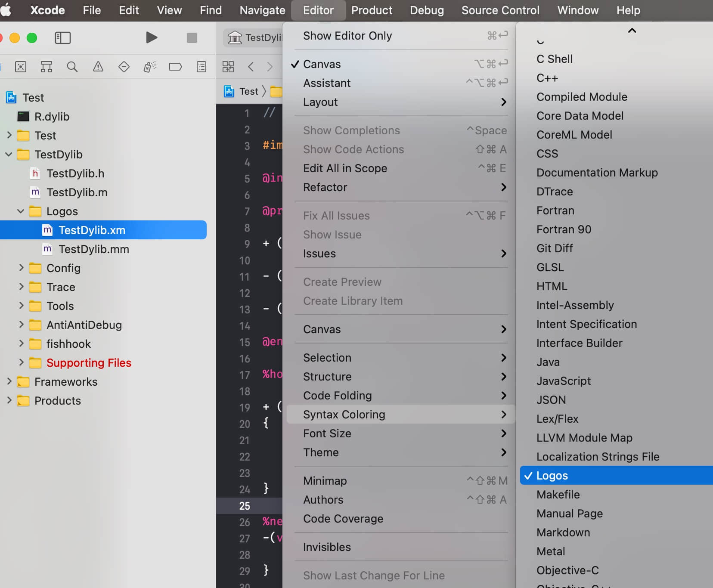Open the Font Size submenu
Viewport: 713px width, 588px height.
click(399, 433)
